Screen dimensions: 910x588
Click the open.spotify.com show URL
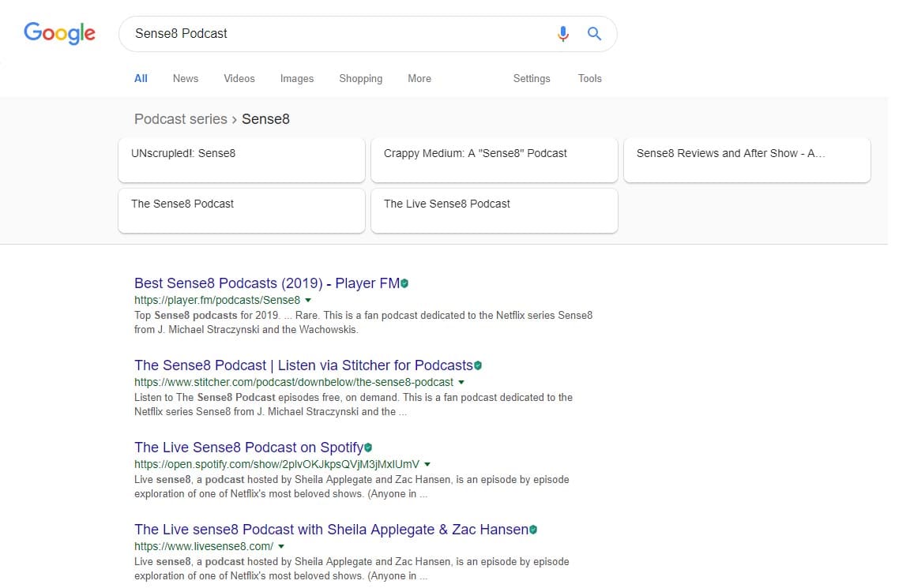(x=276, y=465)
